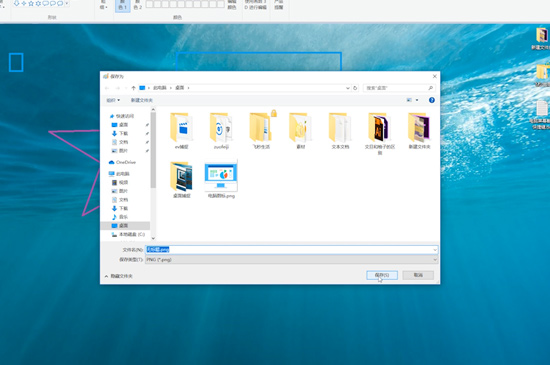Screen dimensions: 550x365
Task: Close the save-as dialog
Action: pyautogui.click(x=435, y=76)
